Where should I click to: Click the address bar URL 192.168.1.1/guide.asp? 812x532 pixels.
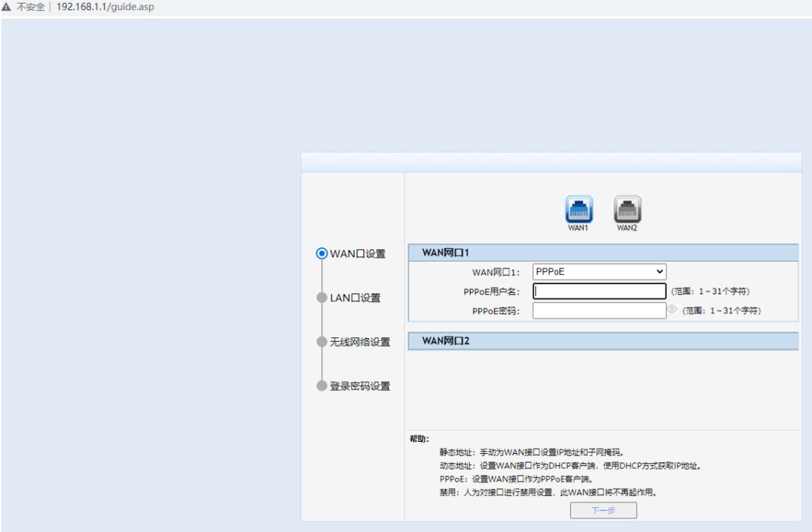pos(105,7)
